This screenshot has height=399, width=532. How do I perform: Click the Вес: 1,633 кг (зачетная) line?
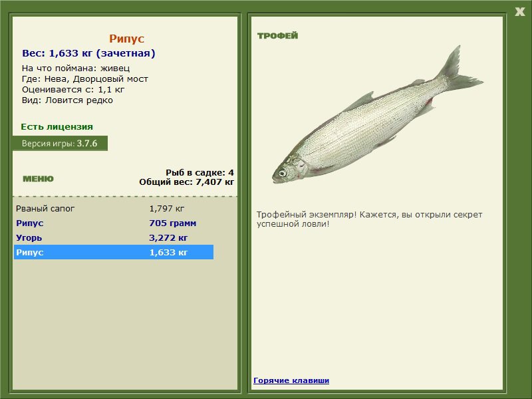click(x=88, y=53)
